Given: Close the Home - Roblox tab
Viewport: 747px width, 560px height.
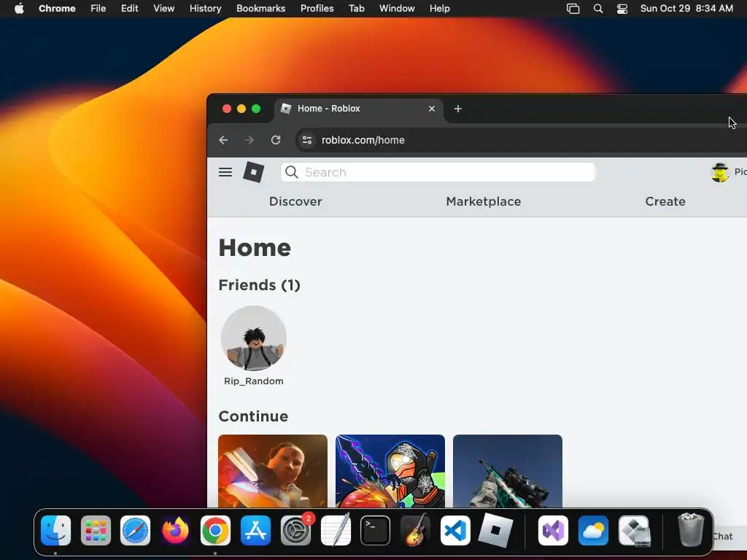Looking at the screenshot, I should [x=432, y=109].
